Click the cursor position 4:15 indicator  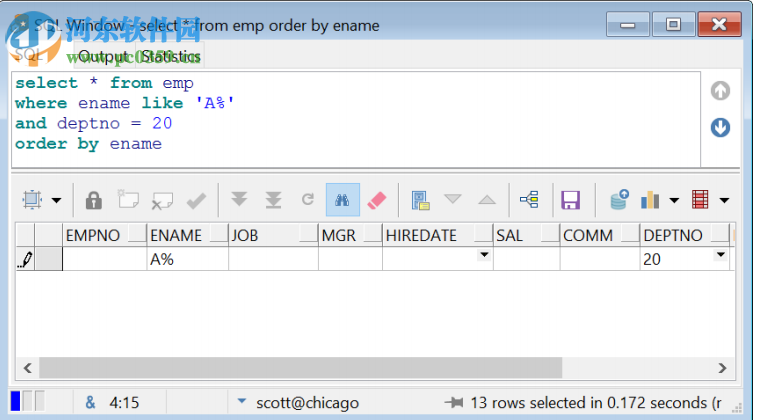pos(124,403)
